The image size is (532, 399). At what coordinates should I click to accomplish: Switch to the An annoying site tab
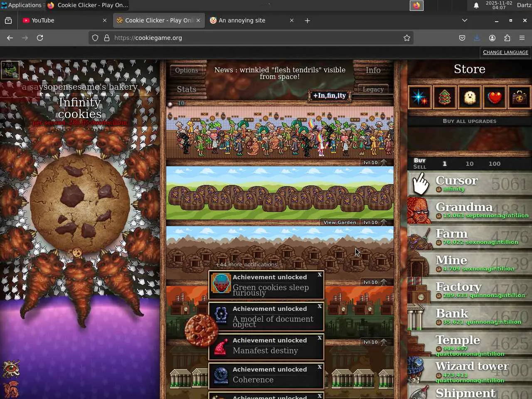coord(252,20)
